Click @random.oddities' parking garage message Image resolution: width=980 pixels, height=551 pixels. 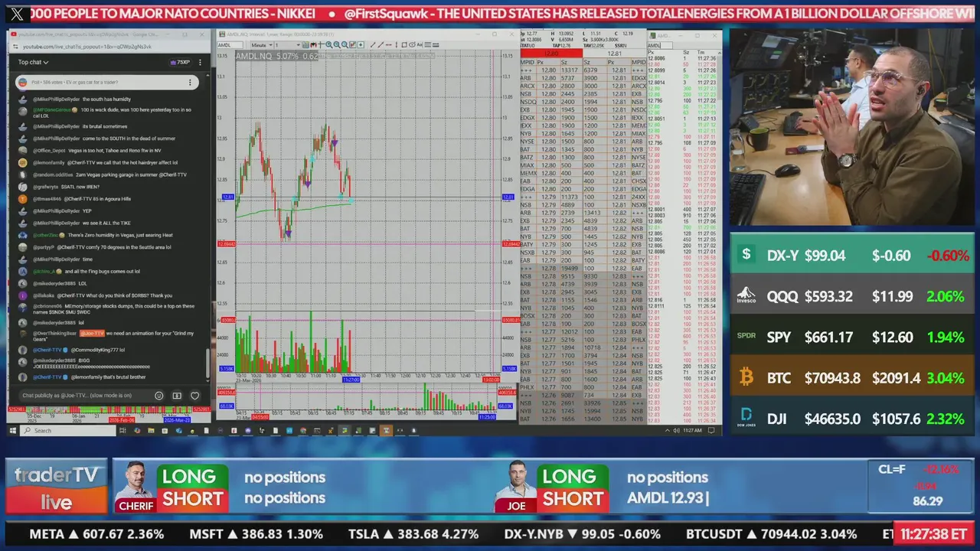109,174
